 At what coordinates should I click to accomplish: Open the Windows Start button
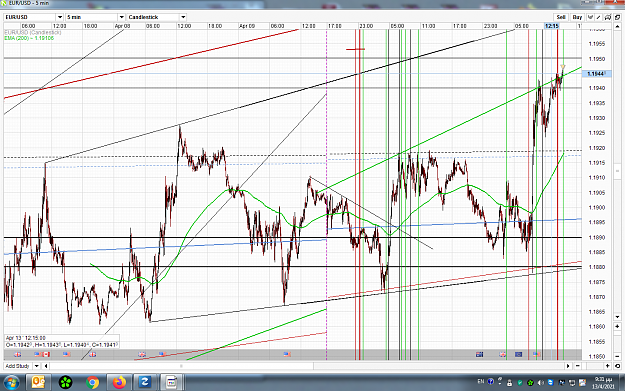coord(11,383)
